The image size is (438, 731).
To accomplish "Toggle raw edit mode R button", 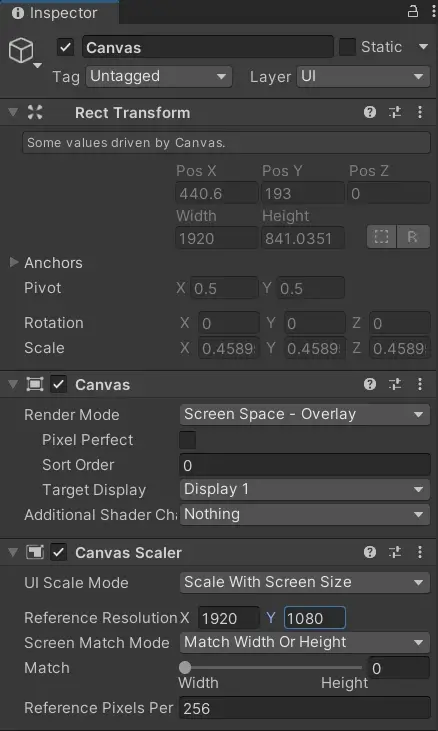I will pyautogui.click(x=413, y=237).
